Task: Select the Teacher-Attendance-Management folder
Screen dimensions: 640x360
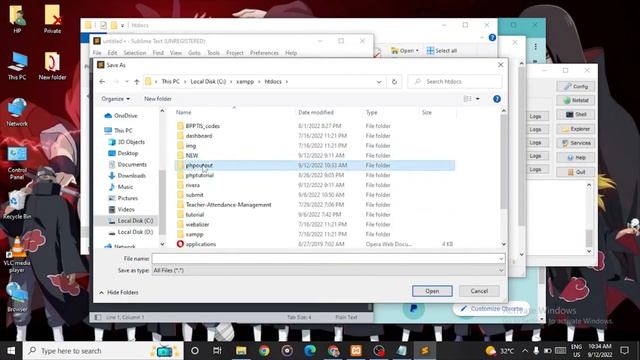Action: (x=228, y=204)
